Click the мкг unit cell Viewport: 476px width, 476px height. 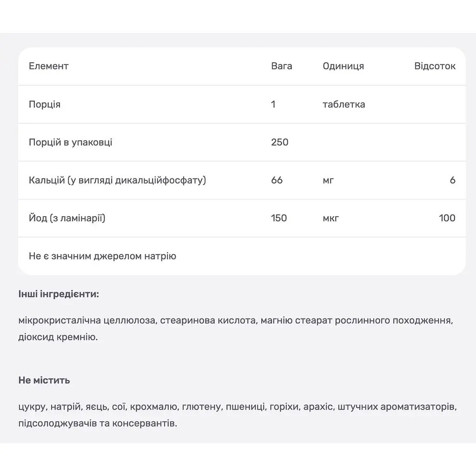click(331, 218)
